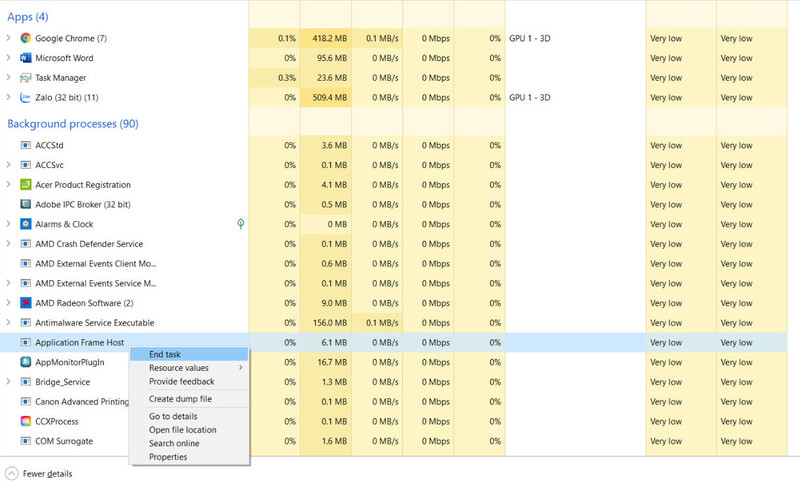800x483 pixels.
Task: Expand the Acer Product Registration row
Action: tap(8, 184)
